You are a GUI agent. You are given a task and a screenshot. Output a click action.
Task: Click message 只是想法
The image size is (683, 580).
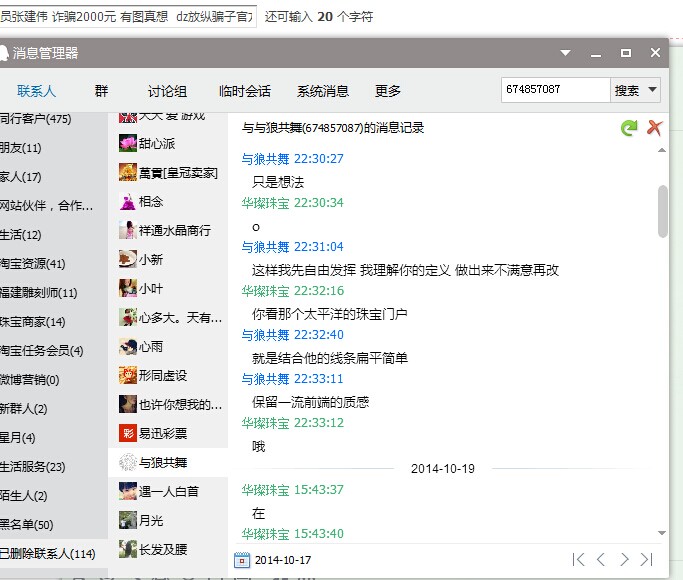pos(278,182)
